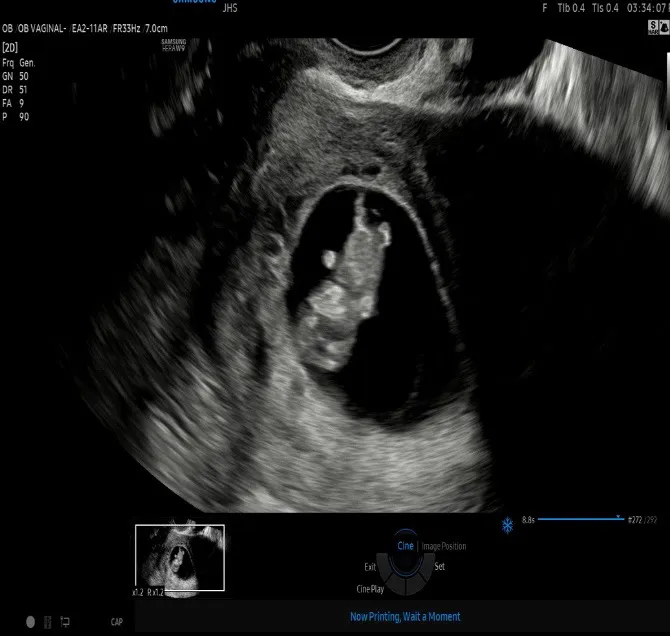Screen dimensions: 670x636
Task: Click the blue freeze snowflake icon
Action: point(507,525)
